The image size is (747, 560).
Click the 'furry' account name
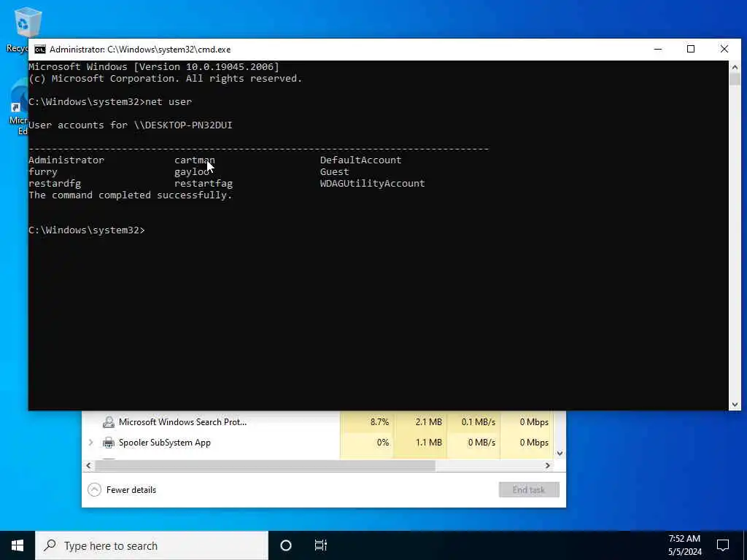43,172
